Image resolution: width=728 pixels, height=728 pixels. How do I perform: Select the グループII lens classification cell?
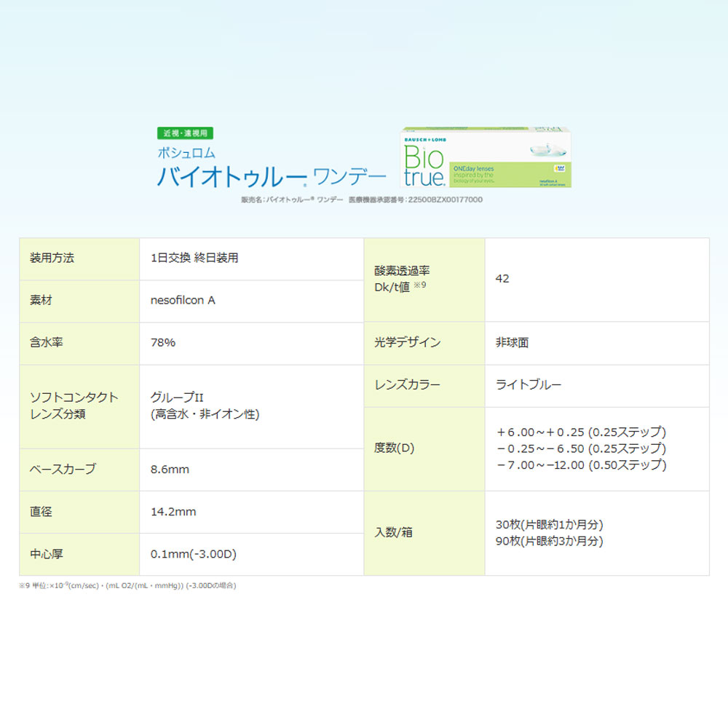pyautogui.click(x=205, y=405)
